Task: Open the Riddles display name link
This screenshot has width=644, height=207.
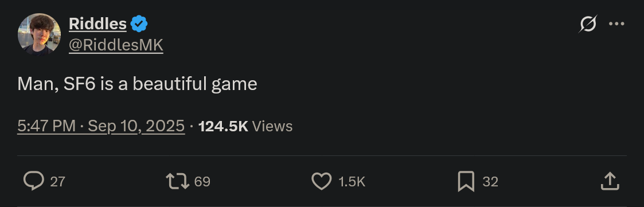Action: [x=97, y=24]
